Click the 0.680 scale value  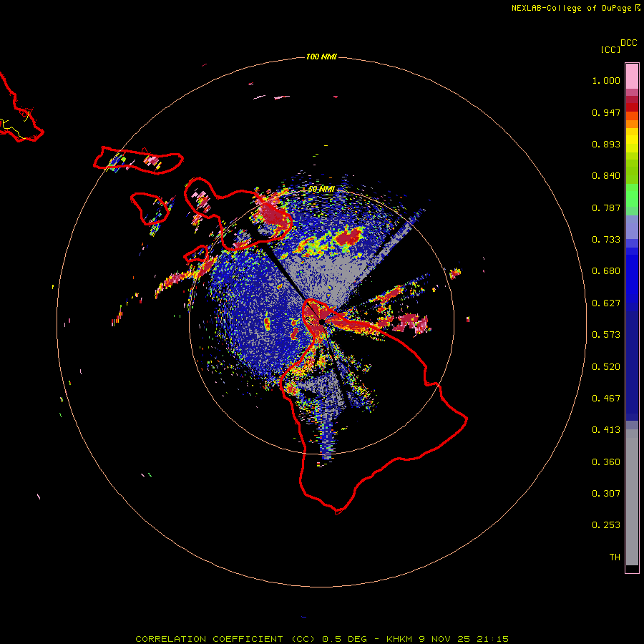(606, 271)
